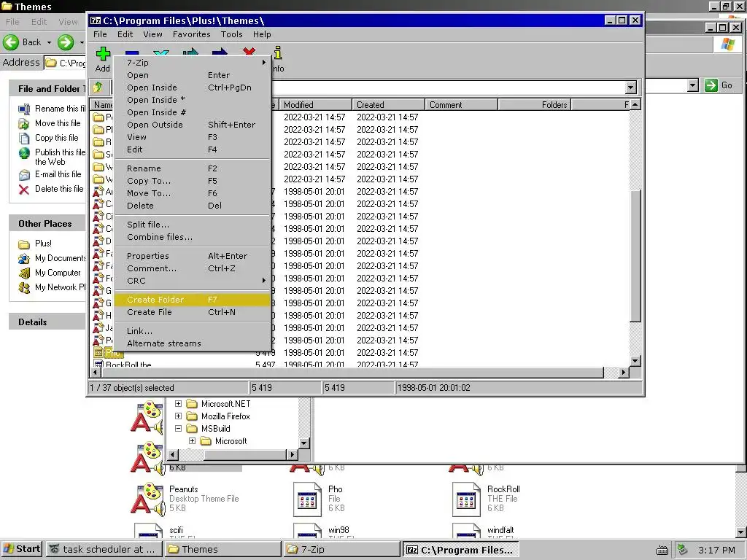This screenshot has width=747, height=560.
Task: Open the Explorer address bar dropdown
Action: [x=693, y=85]
